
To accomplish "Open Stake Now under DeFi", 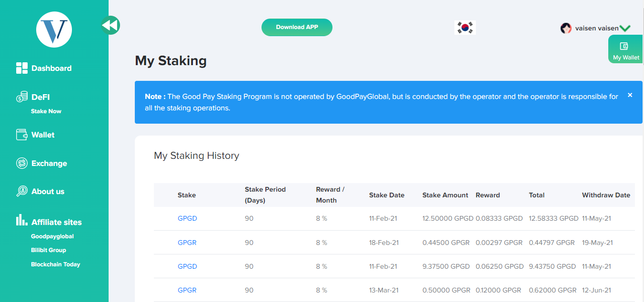I will (46, 111).
